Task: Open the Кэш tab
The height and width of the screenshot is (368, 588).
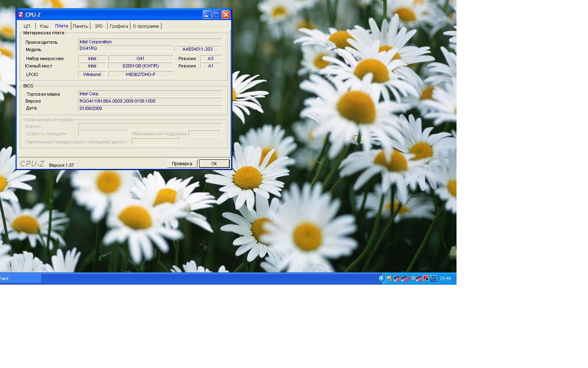Action: pos(44,26)
